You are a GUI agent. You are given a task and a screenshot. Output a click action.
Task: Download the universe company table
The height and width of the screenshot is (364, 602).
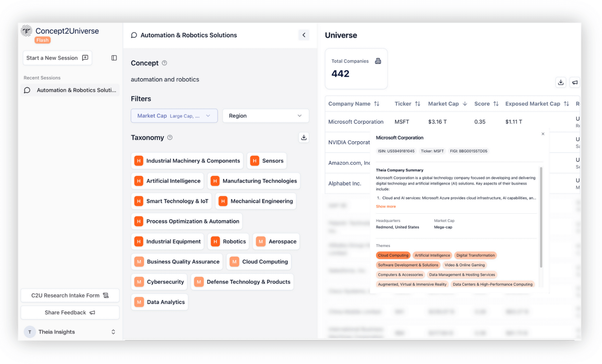click(560, 82)
